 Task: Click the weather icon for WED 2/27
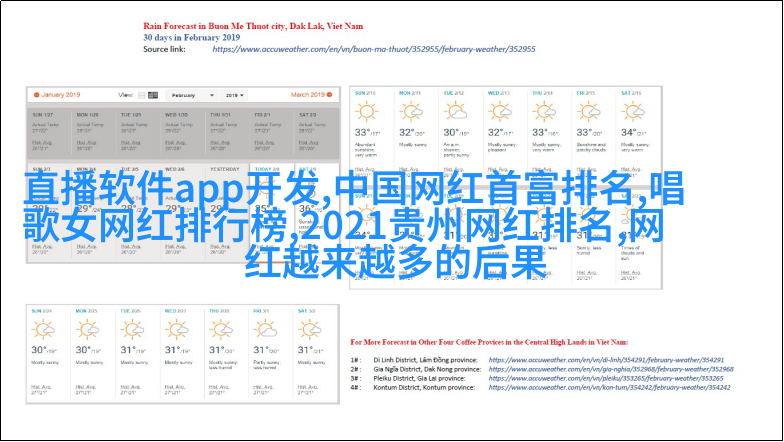point(177,330)
